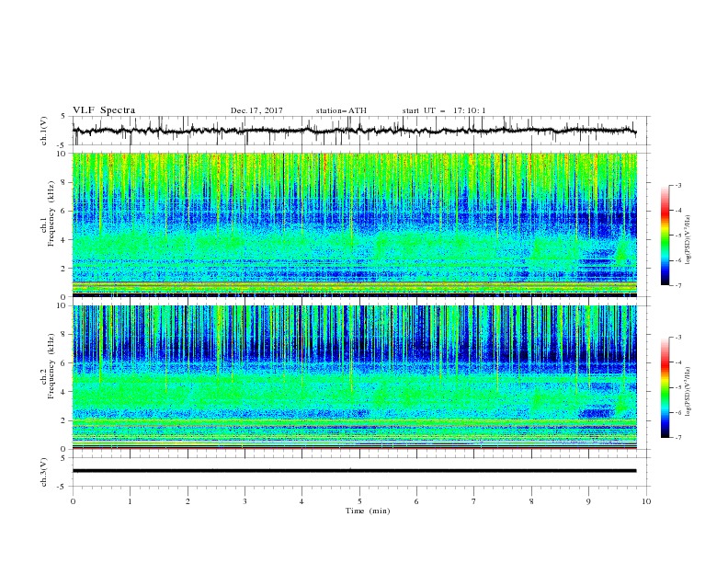Image resolution: width=728 pixels, height=563 pixels.
Task: Click the 'ch.1(V)' waveform axis label
Action: (44, 131)
